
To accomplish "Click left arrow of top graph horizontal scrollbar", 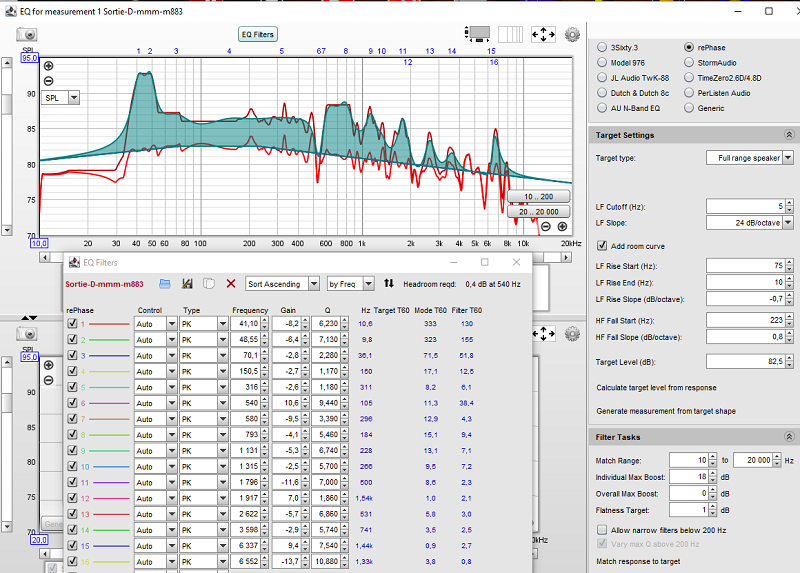I will [45, 258].
